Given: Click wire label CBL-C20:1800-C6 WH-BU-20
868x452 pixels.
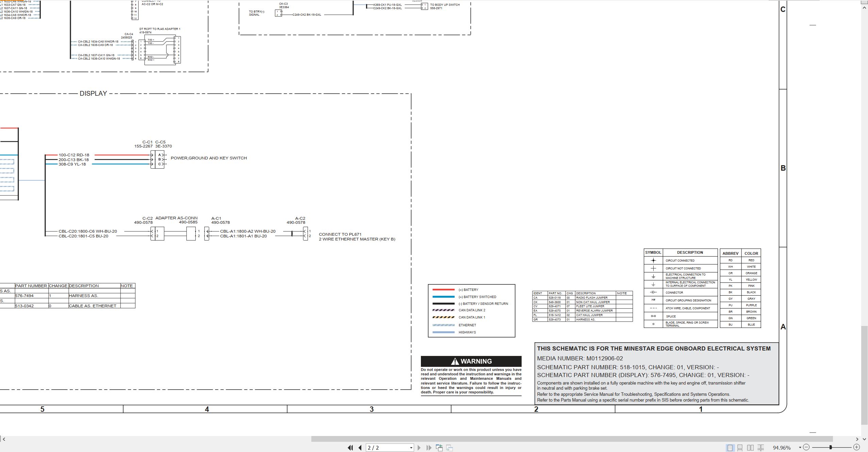Looking at the screenshot, I should [88, 231].
